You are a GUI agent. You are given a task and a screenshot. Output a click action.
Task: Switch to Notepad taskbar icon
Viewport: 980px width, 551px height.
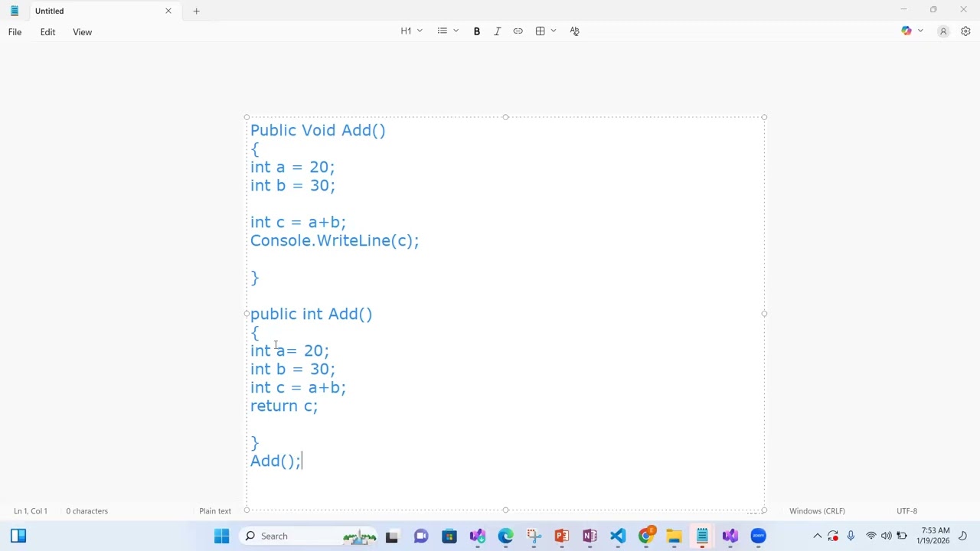point(702,536)
